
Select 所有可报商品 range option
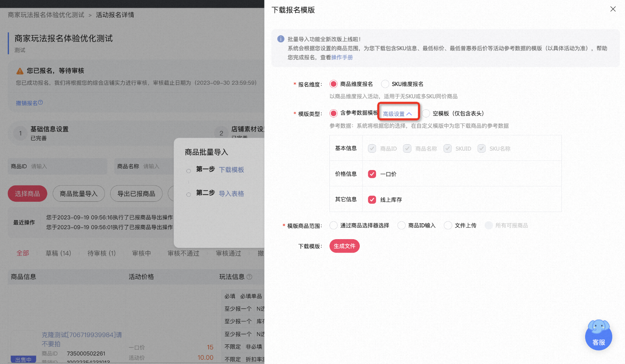(489, 225)
